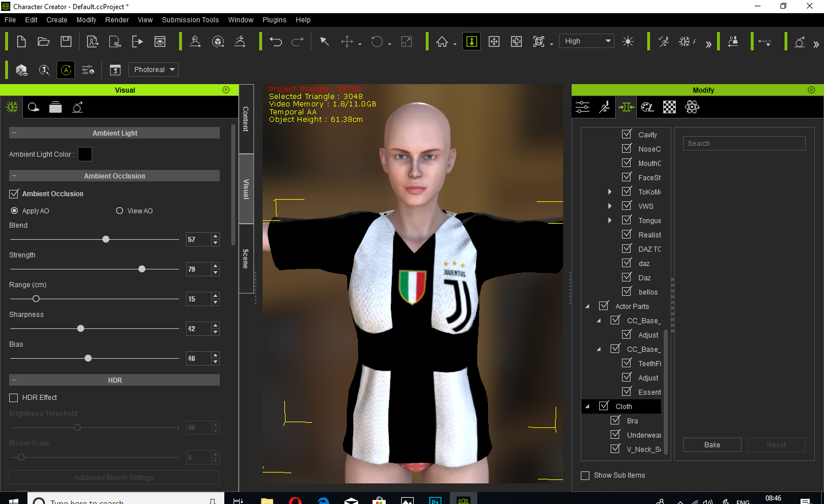Uncheck the Actor Parts checkbox
This screenshot has width=824, height=504.
(604, 305)
